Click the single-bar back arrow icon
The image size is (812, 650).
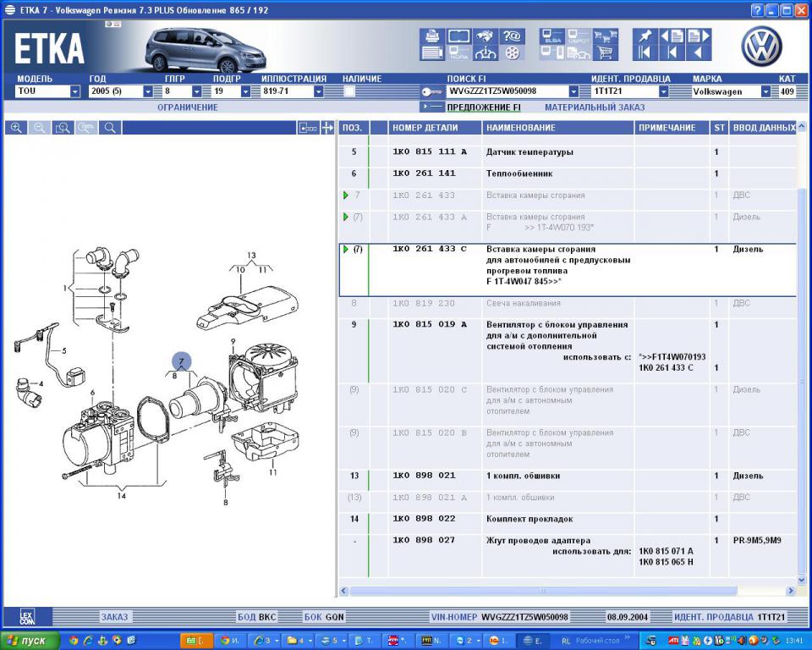point(672,52)
